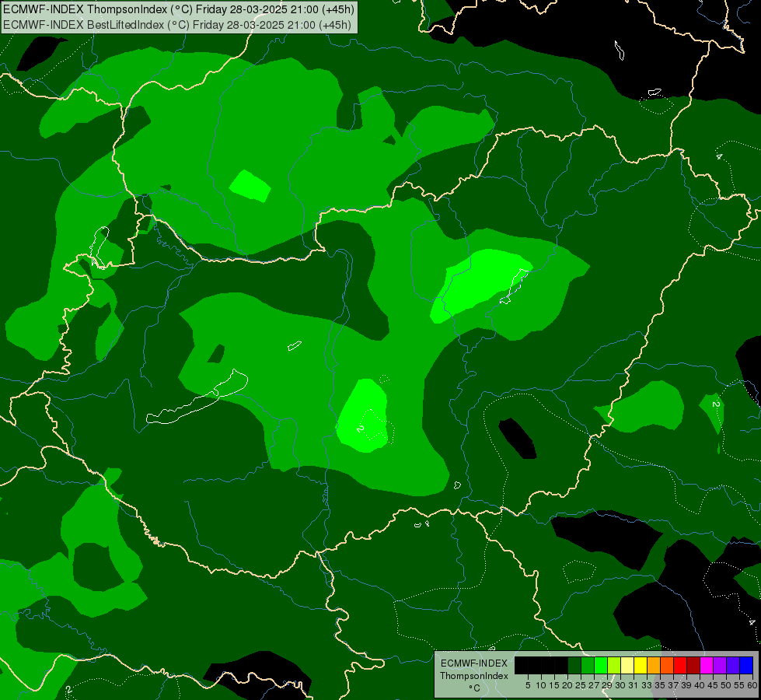Pick the indigo 50–55 legend swatch
The height and width of the screenshot is (700, 761).
pyautogui.click(x=733, y=665)
